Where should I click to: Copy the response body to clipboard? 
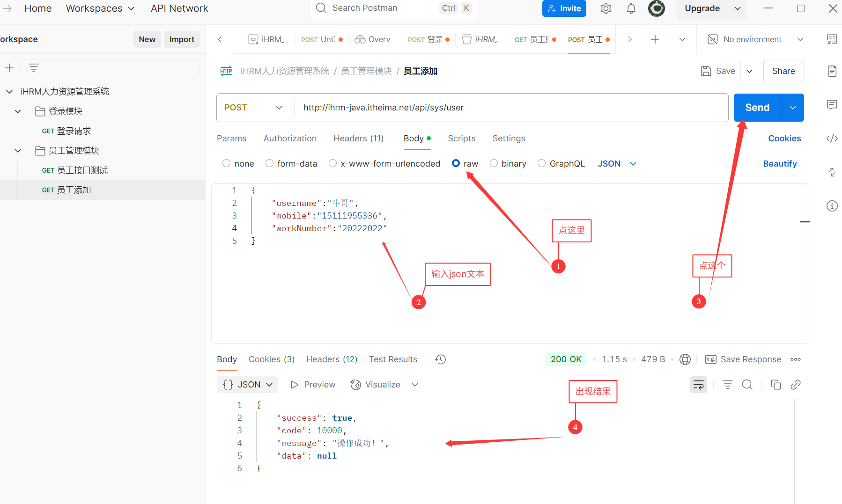tap(776, 385)
